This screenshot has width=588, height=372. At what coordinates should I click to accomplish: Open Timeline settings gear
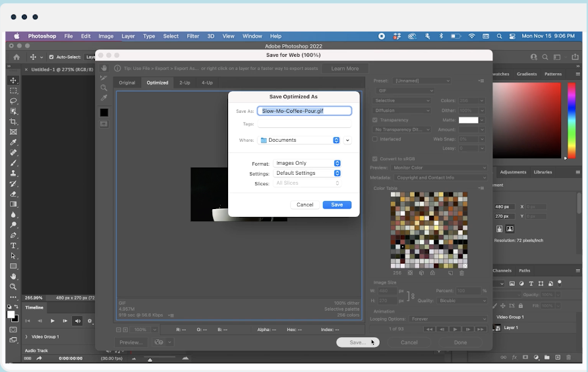90,321
